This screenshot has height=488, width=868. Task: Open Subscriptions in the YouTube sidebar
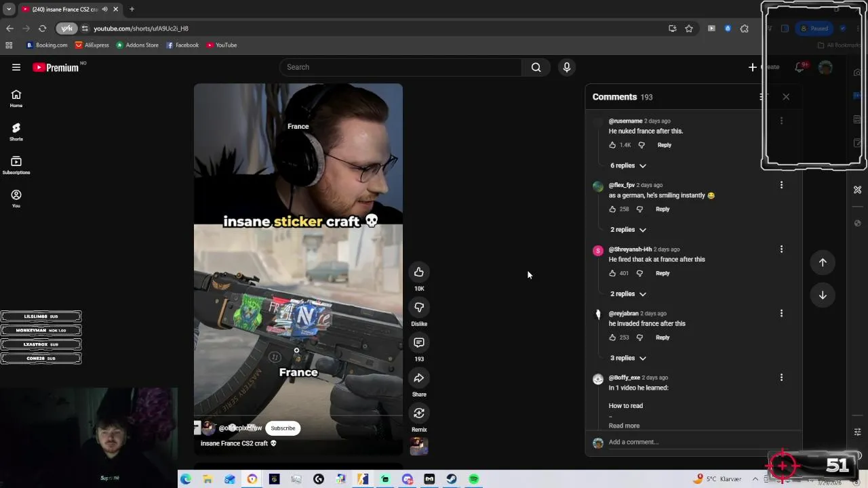point(16,165)
